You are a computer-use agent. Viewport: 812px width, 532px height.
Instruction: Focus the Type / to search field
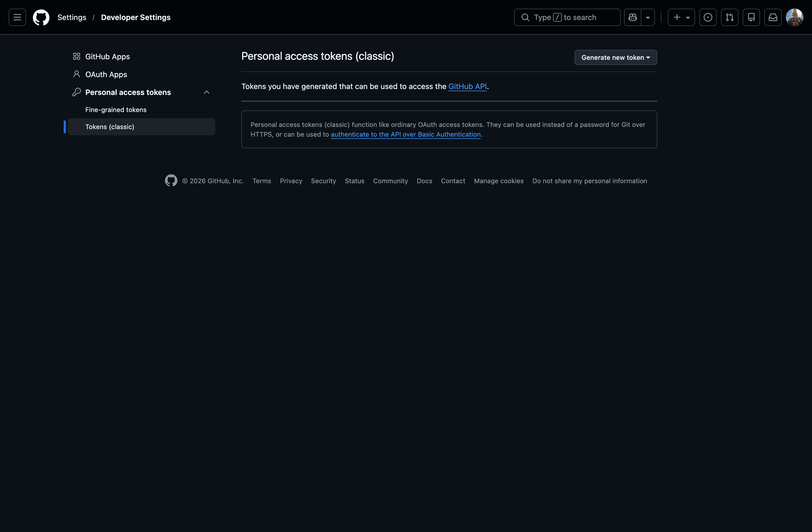click(567, 17)
